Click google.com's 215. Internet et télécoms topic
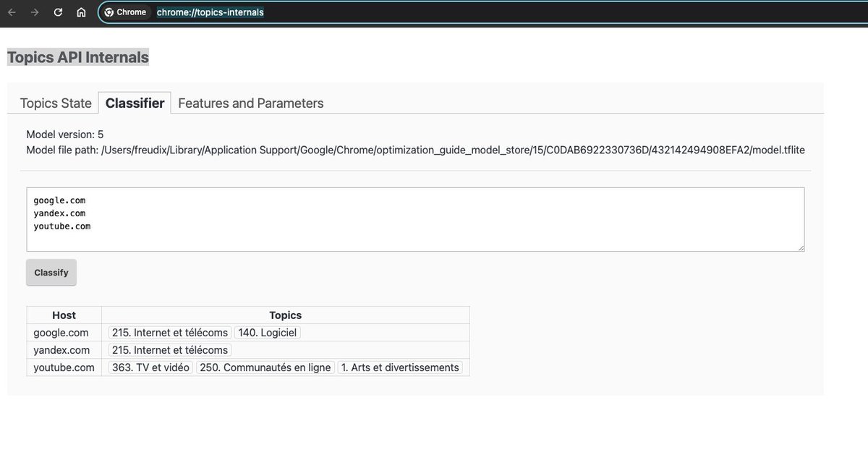 point(169,333)
